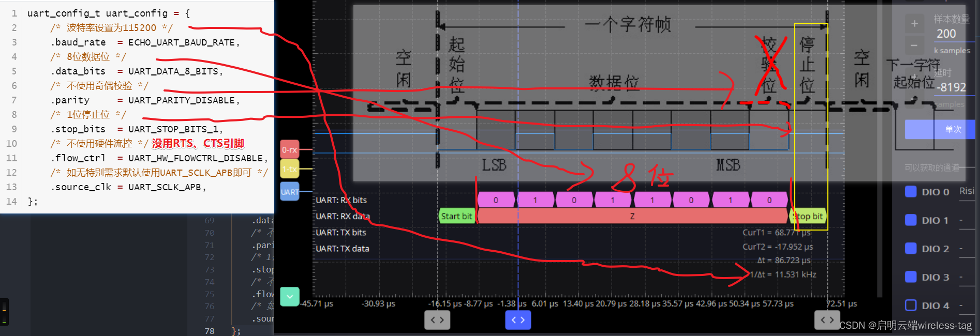Select the UART: TX bits decoder row
Image resolution: width=980 pixels, height=336 pixels.
pos(341,233)
